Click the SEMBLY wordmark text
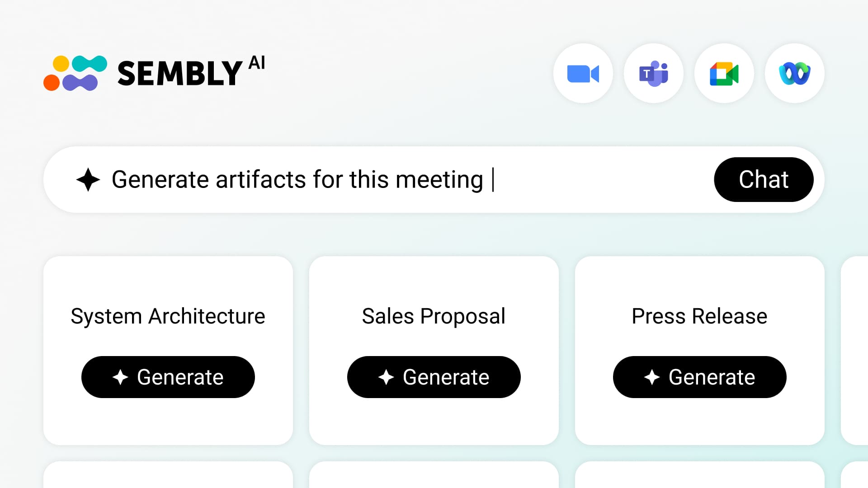The width and height of the screenshot is (868, 488). [x=180, y=74]
